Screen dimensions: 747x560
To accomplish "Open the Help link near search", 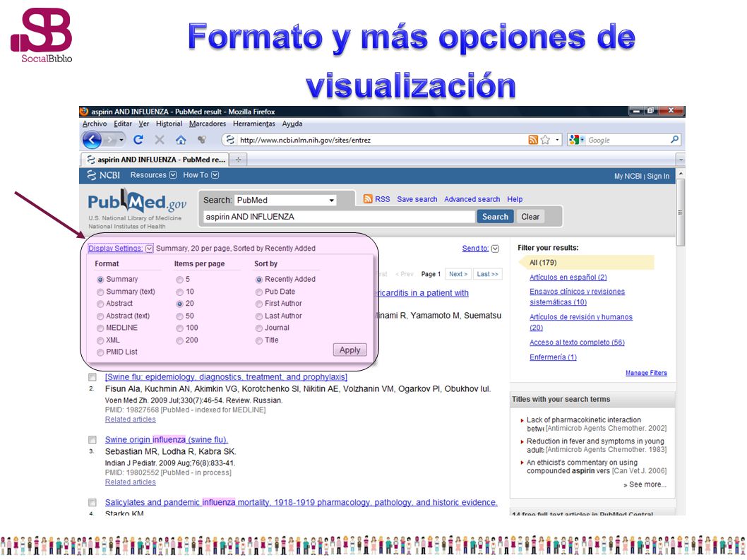I will [x=515, y=199].
